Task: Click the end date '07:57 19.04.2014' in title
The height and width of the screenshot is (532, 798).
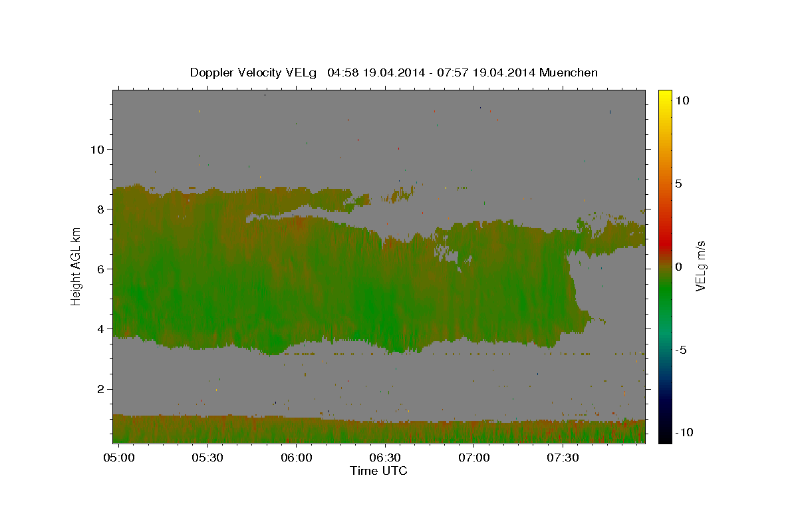Action: click(x=488, y=72)
